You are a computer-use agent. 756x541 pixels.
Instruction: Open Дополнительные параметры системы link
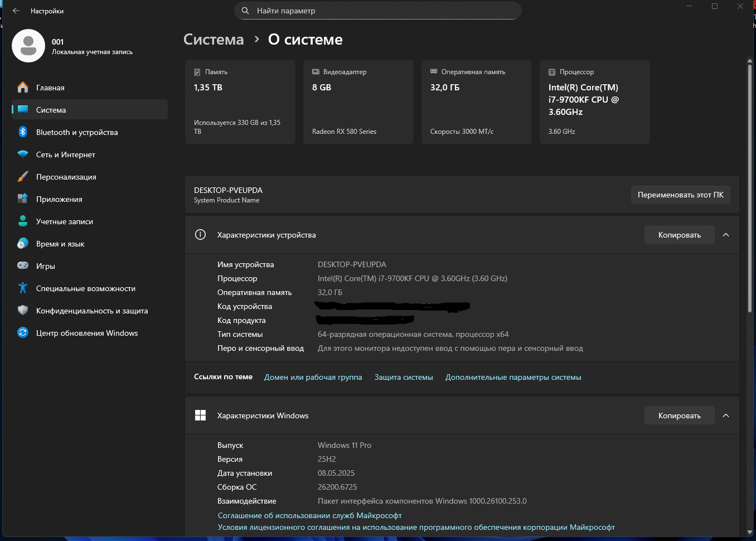pyautogui.click(x=513, y=378)
